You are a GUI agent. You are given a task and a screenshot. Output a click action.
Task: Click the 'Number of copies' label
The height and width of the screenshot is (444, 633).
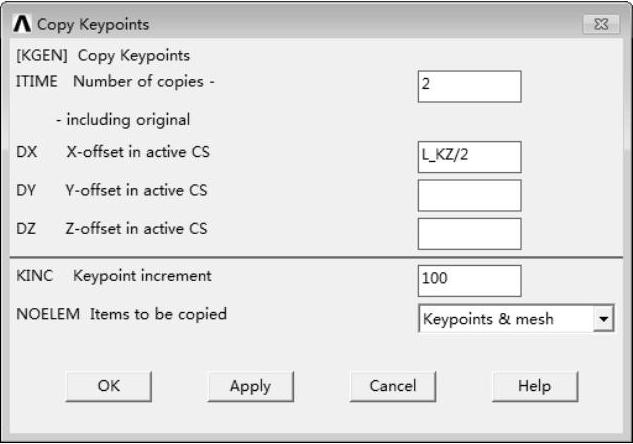pos(130,81)
